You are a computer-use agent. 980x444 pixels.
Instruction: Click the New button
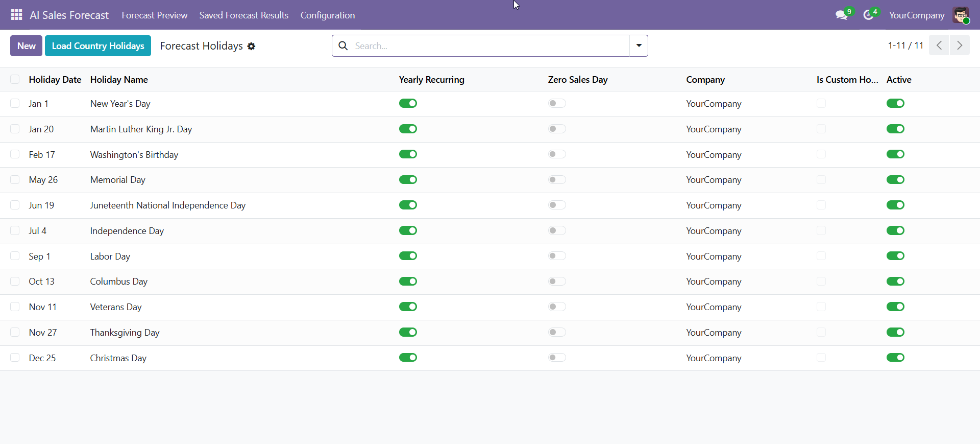[26, 46]
